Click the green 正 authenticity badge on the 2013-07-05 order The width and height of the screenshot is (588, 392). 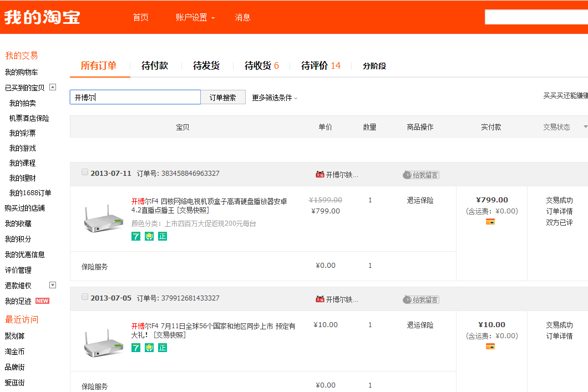coord(163,348)
